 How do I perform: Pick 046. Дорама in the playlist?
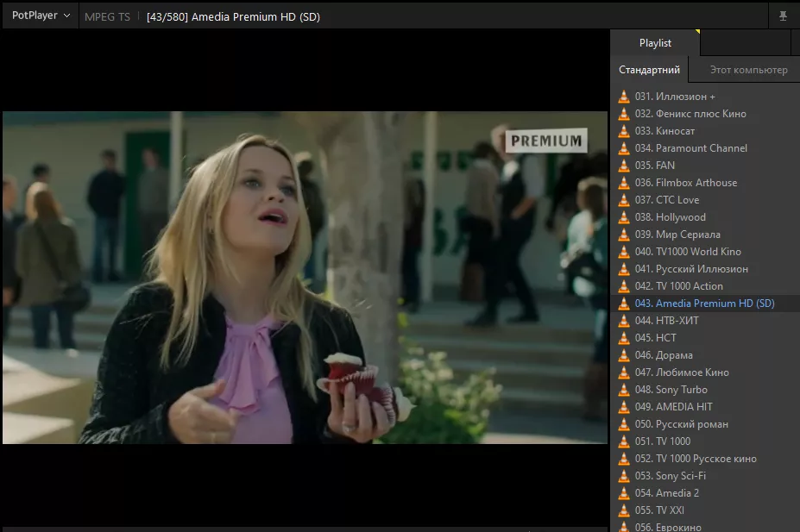coord(706,355)
